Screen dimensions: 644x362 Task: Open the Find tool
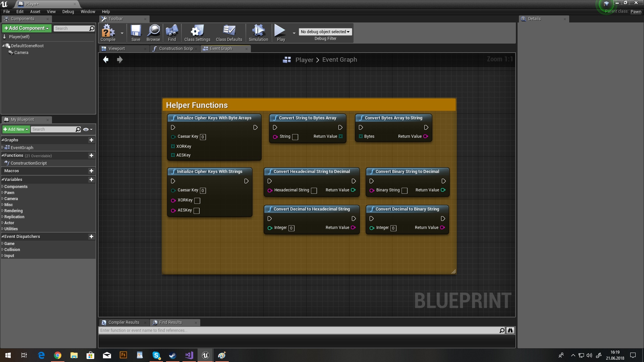(x=172, y=33)
